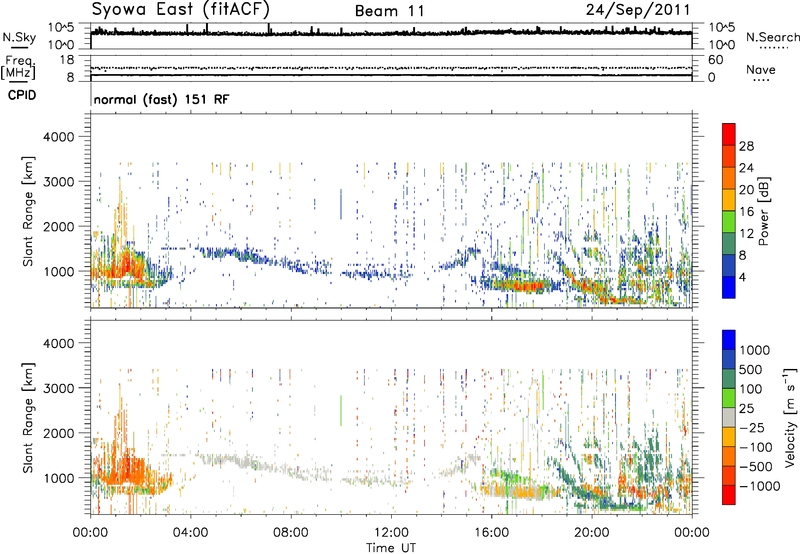Click the 'N.Sky' axis label
This screenshot has height=554, width=800.
(x=19, y=37)
